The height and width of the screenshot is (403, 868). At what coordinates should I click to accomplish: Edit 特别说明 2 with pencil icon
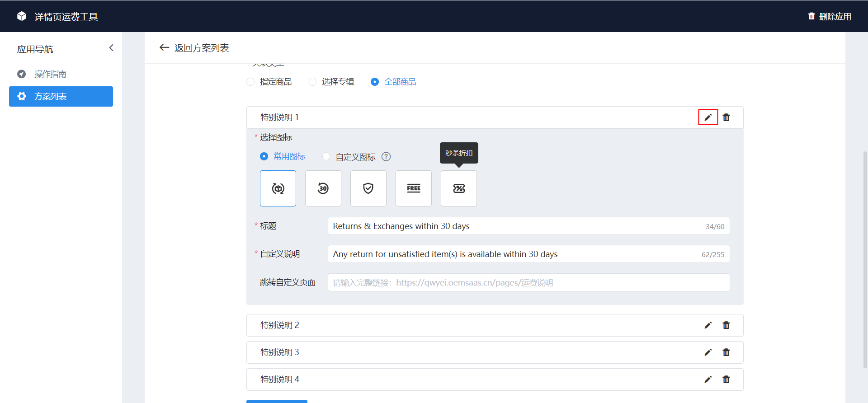click(x=708, y=325)
